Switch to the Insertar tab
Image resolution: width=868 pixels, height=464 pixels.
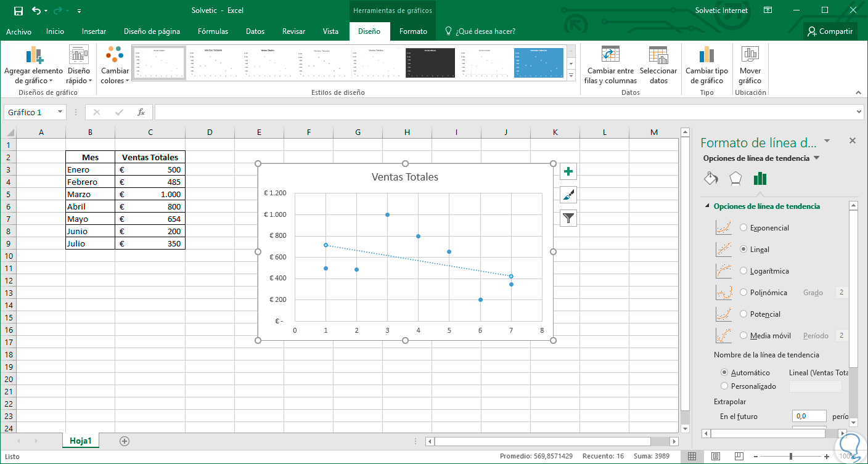point(94,31)
